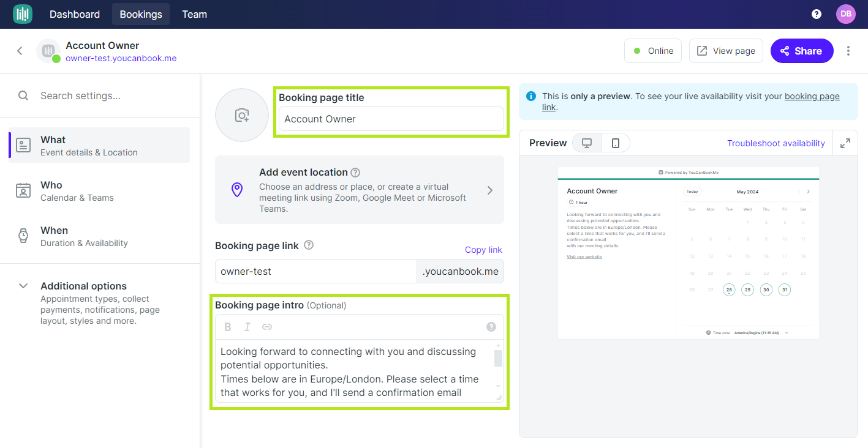Screen dimensions: 868x448
Task: Open the Bookings tab
Action: coord(141,14)
